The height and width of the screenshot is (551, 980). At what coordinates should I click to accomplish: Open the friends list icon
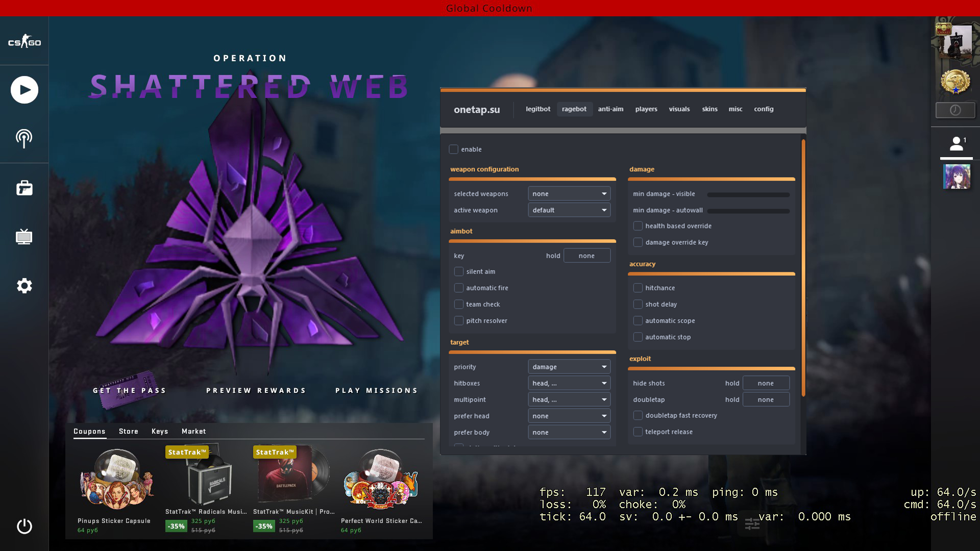click(957, 144)
